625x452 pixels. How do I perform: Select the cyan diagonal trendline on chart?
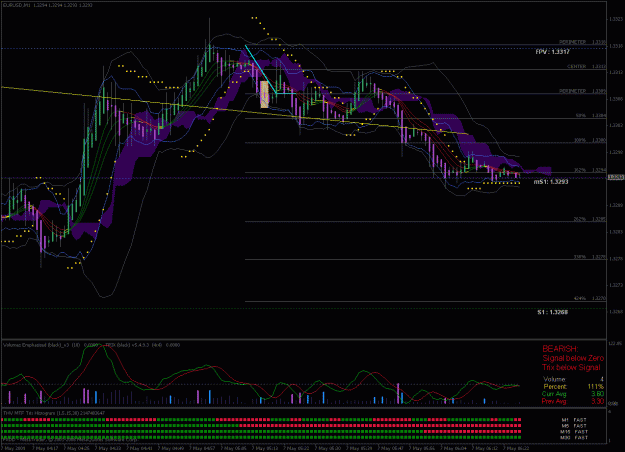[x=261, y=69]
